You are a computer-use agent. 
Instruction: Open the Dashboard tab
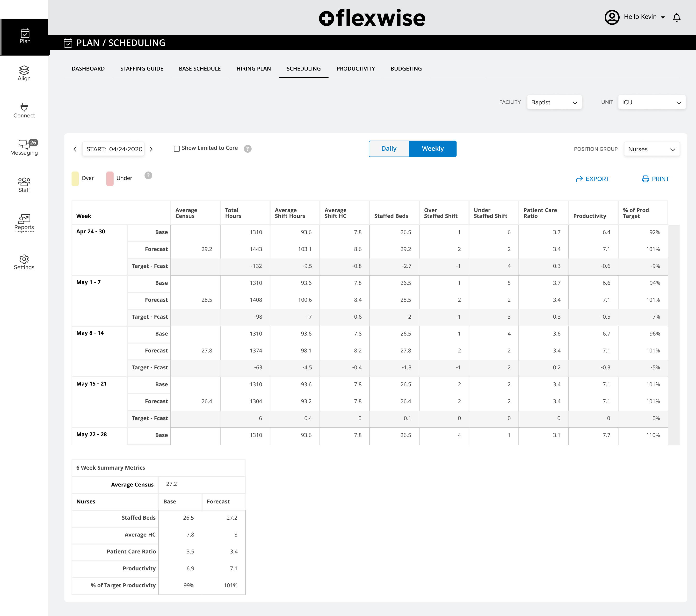pyautogui.click(x=88, y=69)
